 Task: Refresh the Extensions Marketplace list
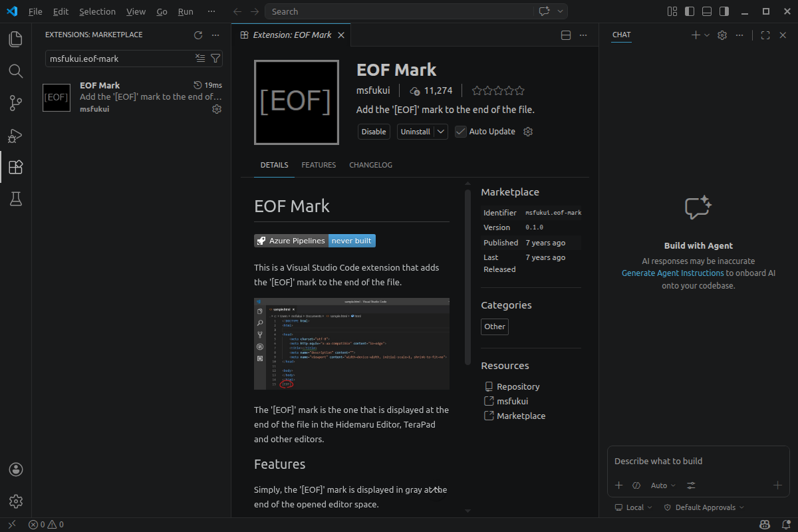tap(198, 35)
